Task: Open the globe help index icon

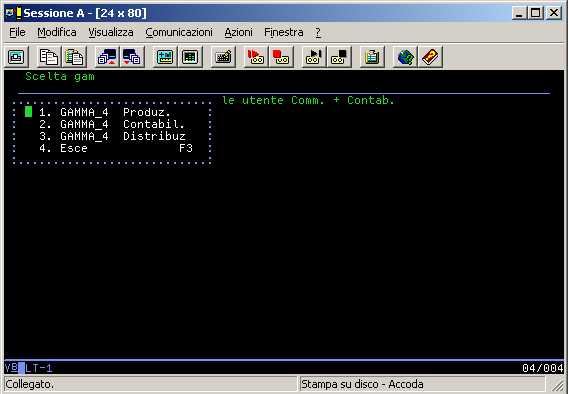Action: (405, 57)
